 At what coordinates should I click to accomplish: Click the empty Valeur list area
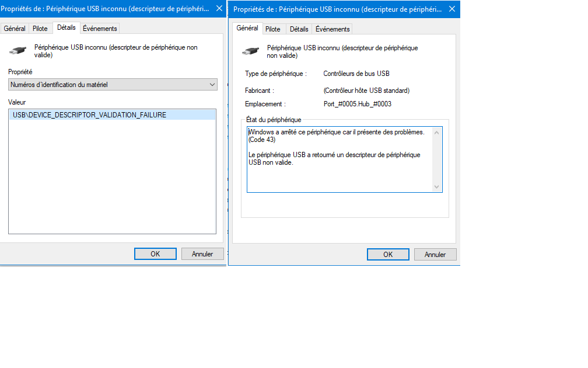click(112, 176)
